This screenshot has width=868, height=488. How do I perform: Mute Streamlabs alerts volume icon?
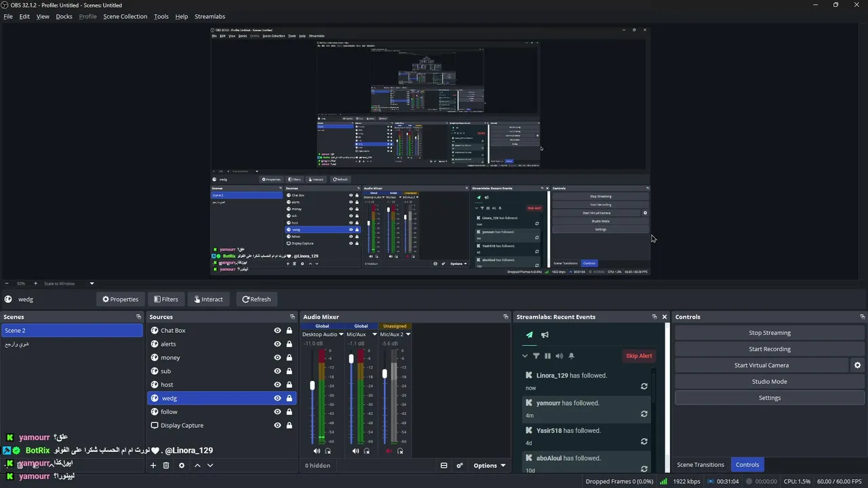point(559,356)
